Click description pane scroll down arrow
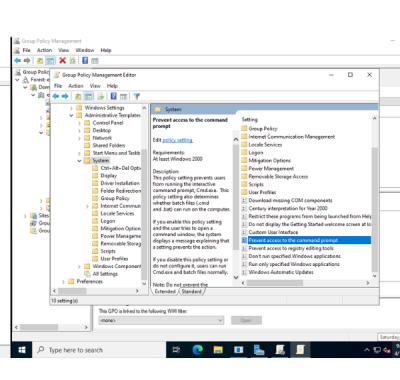Screen dimensions: 400x380 pyautogui.click(x=236, y=277)
